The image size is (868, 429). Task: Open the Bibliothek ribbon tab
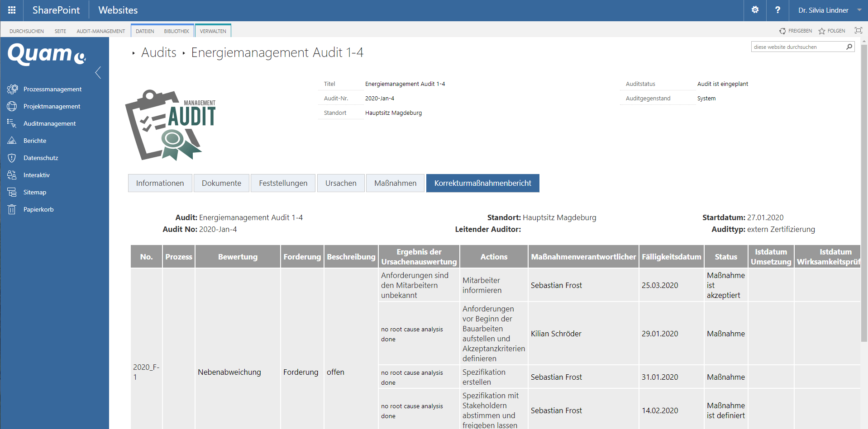[176, 31]
